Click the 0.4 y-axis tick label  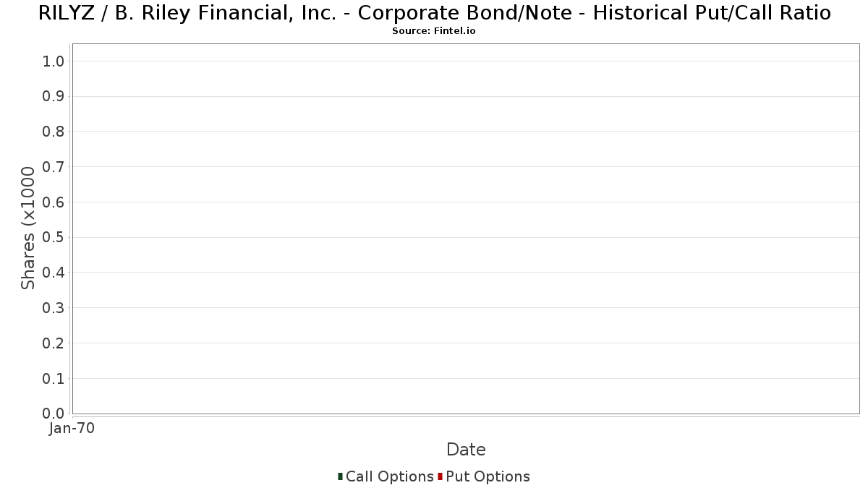54,273
